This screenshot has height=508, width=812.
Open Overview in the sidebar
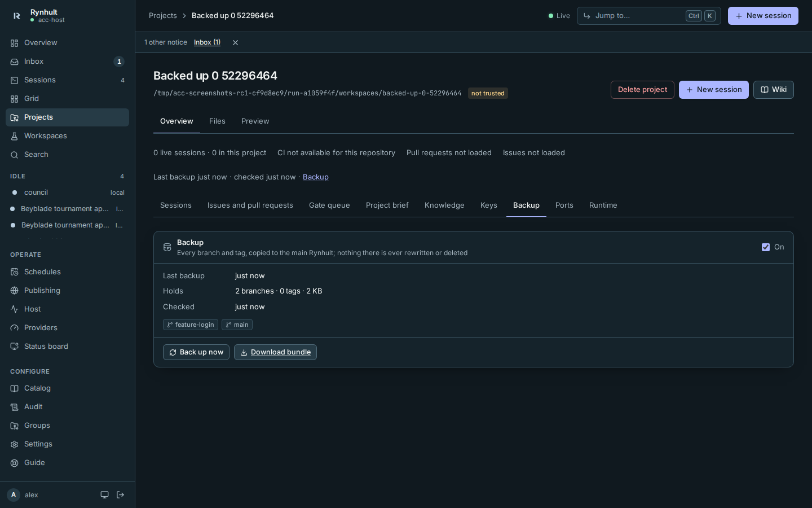pos(67,43)
